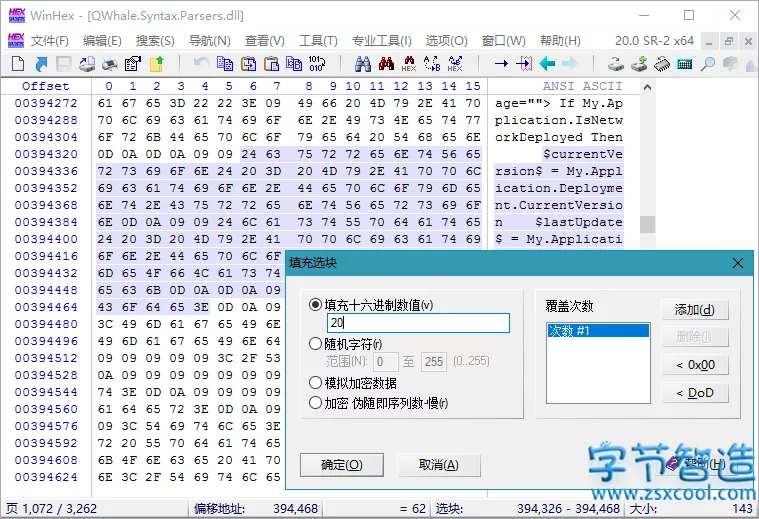Open the 文件(F) menu
Viewport: 759px width, 519px height.
[49, 41]
